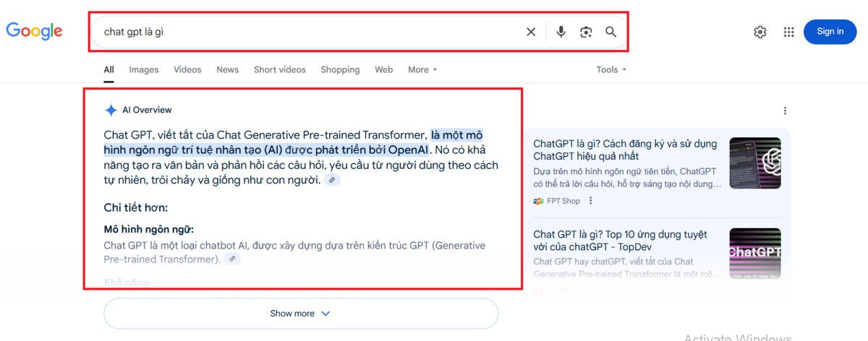Click the magnifying glass search icon
Image resolution: width=868 pixels, height=341 pixels.
tap(611, 32)
